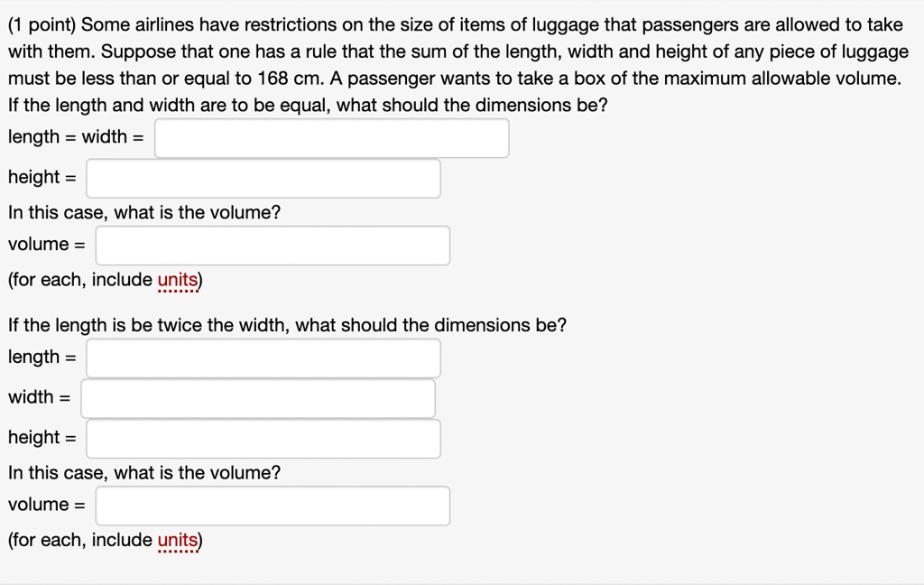Click the standalone 'width =' label

click(x=40, y=397)
